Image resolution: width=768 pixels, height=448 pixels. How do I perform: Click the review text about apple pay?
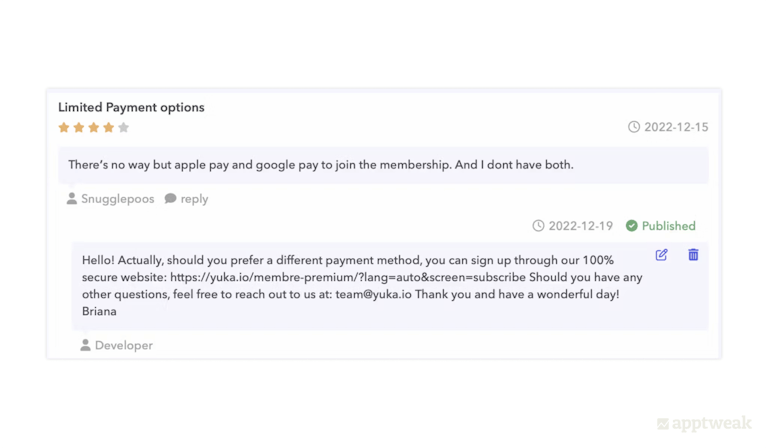pyautogui.click(x=320, y=164)
